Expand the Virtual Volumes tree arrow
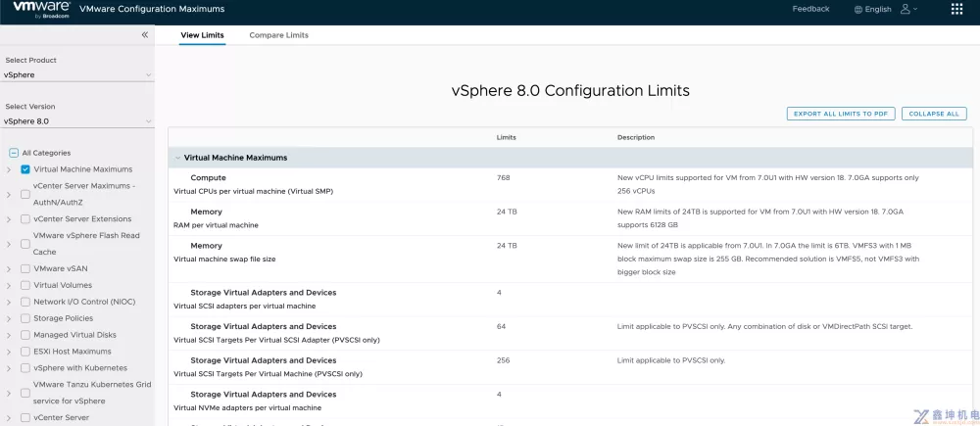Image resolution: width=980 pixels, height=426 pixels. 8,285
